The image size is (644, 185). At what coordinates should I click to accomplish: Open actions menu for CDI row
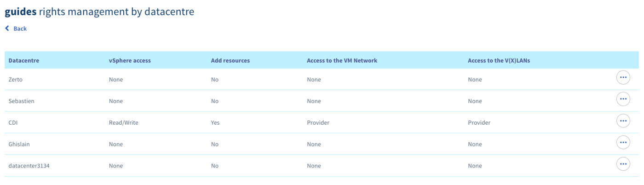tap(623, 121)
